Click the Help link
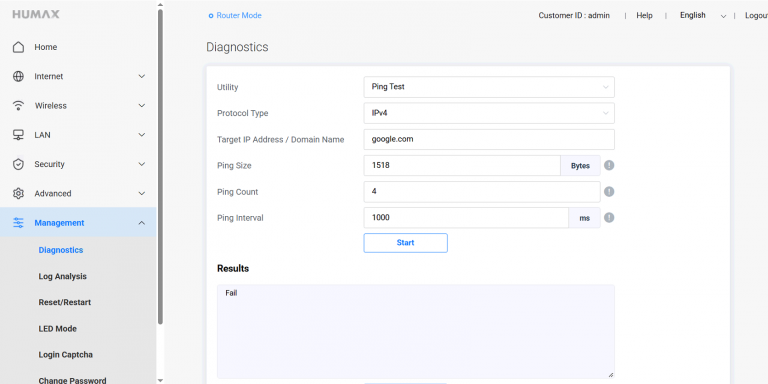768x384 pixels. click(644, 16)
